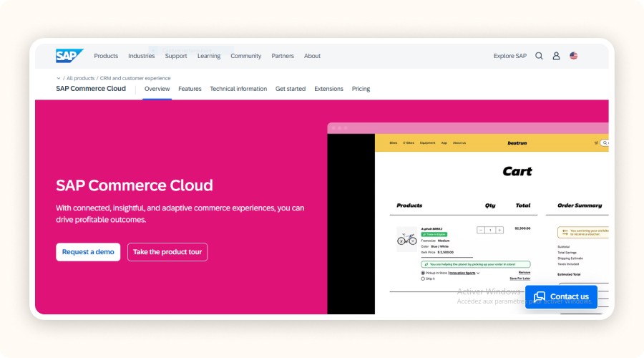The image size is (644, 358).
Task: Go to CRM and customer experience breadcrumb
Action: 135,78
